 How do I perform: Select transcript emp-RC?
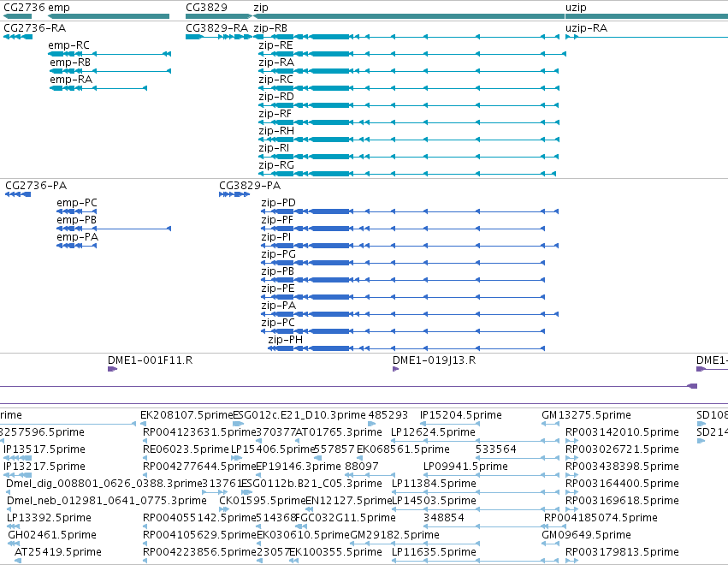point(68,45)
